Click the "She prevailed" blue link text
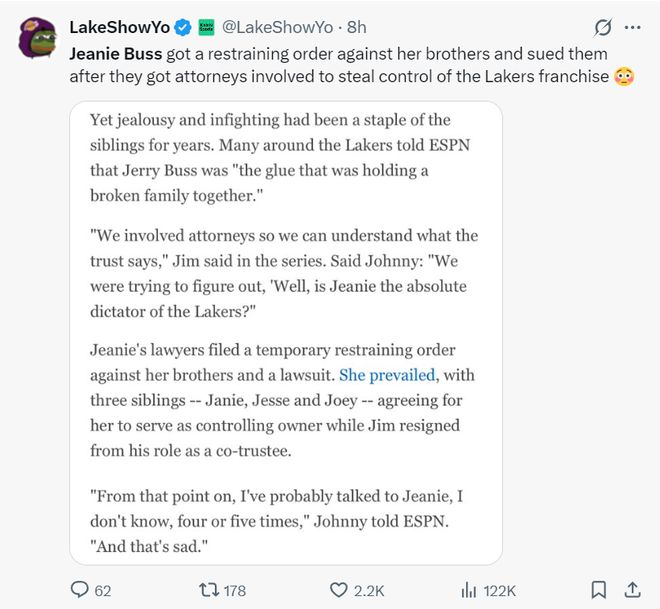 click(387, 375)
